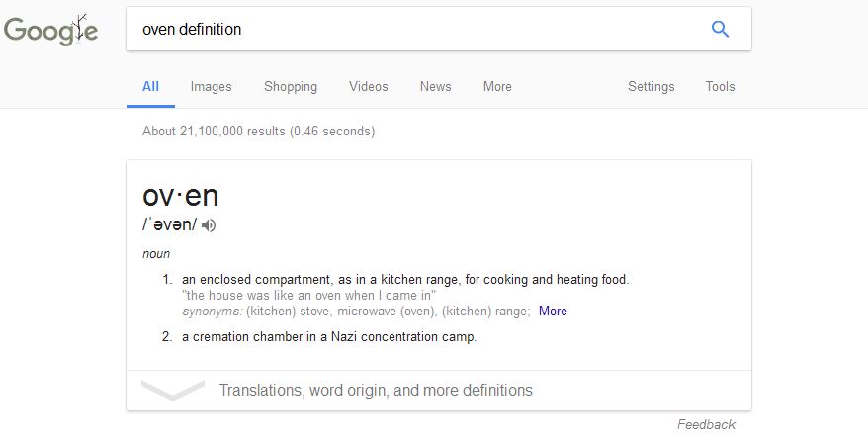Click the Feedback link
Screen dimensions: 868x445
tap(706, 424)
